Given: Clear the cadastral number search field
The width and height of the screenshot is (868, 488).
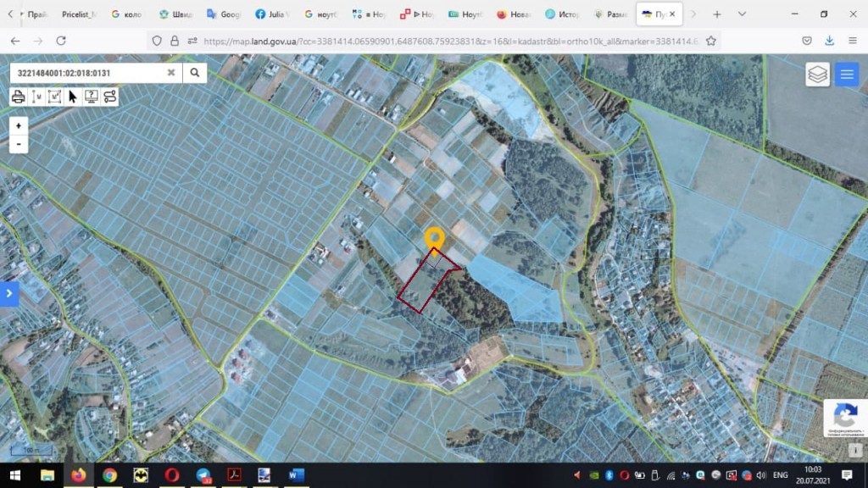Looking at the screenshot, I should tap(171, 73).
